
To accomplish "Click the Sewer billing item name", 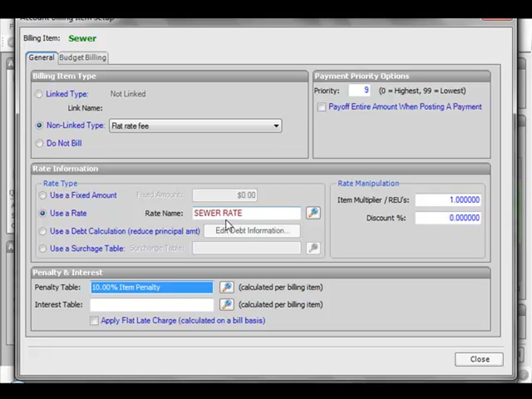I will (83, 38).
